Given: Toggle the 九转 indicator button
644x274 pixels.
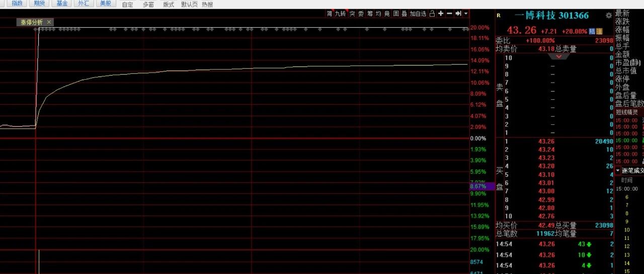Looking at the screenshot, I should tap(341, 14).
